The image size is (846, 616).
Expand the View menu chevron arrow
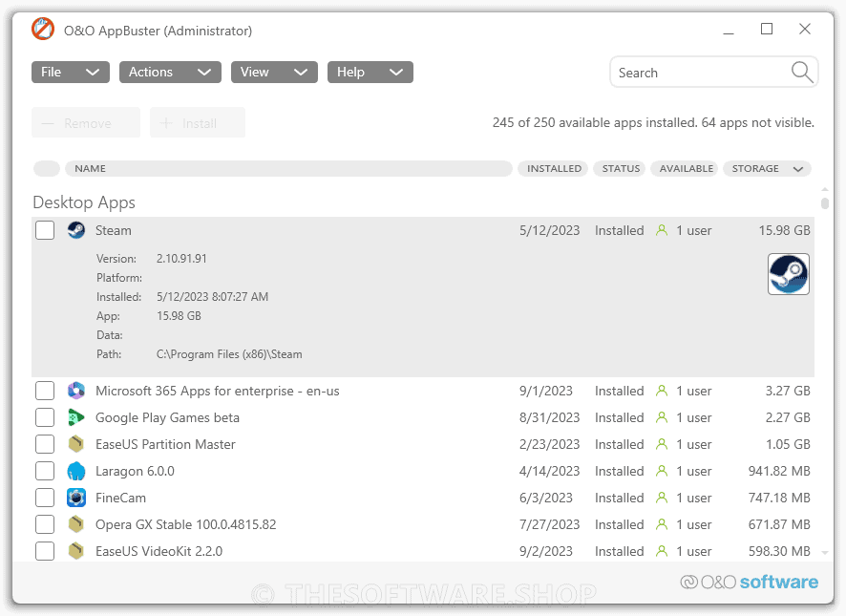tap(301, 72)
